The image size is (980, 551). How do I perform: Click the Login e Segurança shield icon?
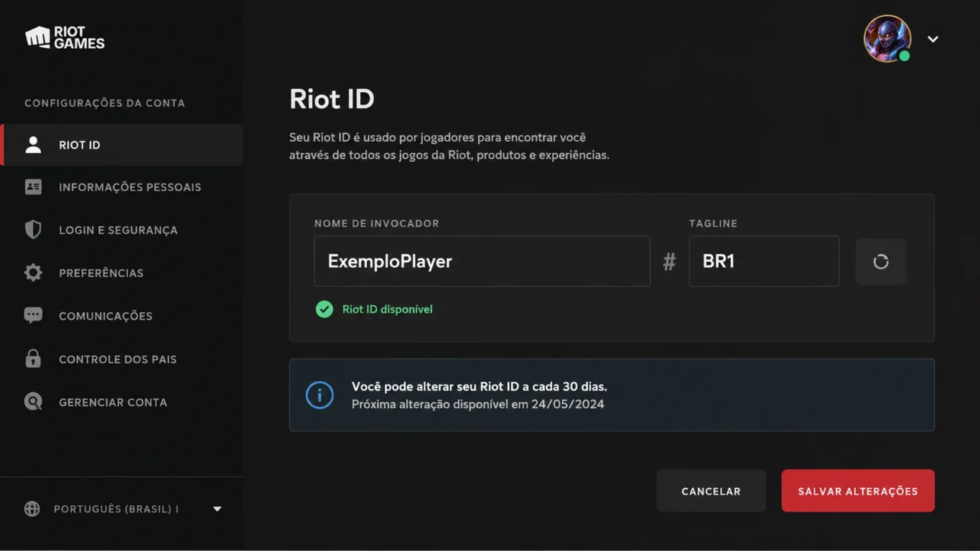33,230
